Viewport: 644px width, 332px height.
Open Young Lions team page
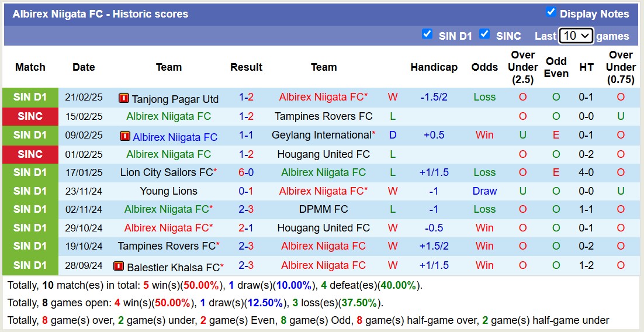click(x=168, y=191)
